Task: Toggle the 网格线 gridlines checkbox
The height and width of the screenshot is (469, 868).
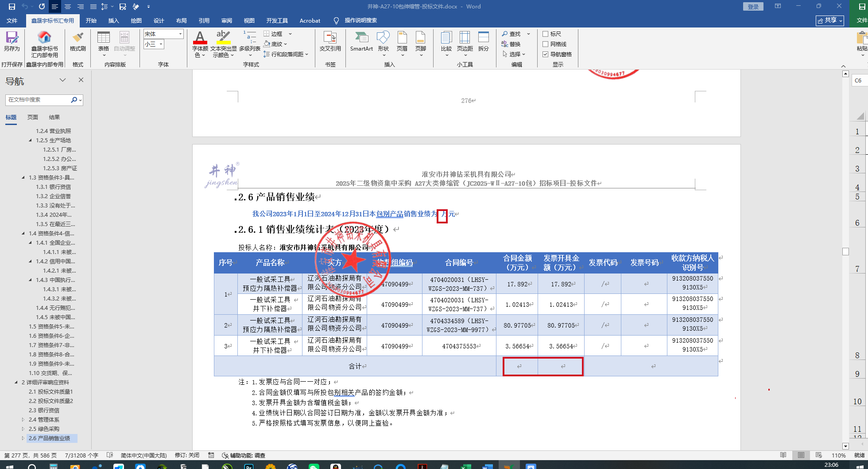Action: [x=546, y=44]
